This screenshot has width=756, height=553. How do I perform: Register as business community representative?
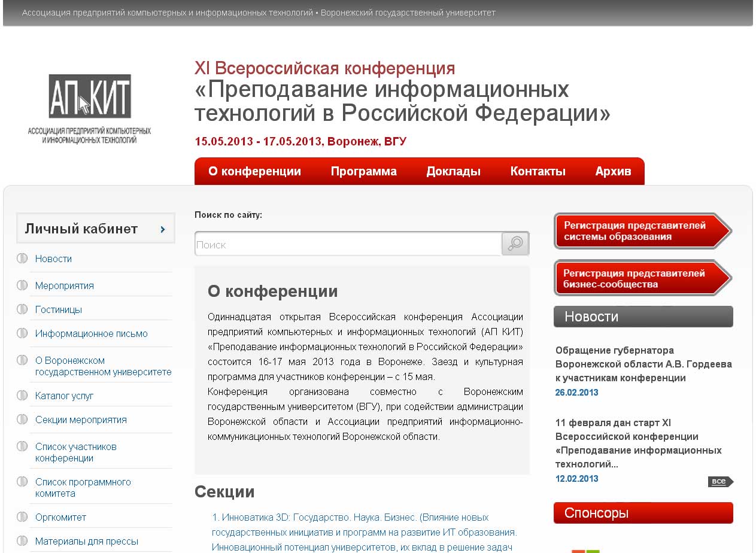(x=643, y=278)
